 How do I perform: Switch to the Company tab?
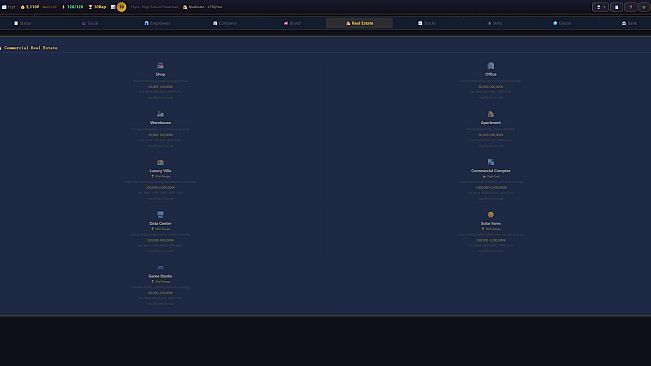point(225,23)
